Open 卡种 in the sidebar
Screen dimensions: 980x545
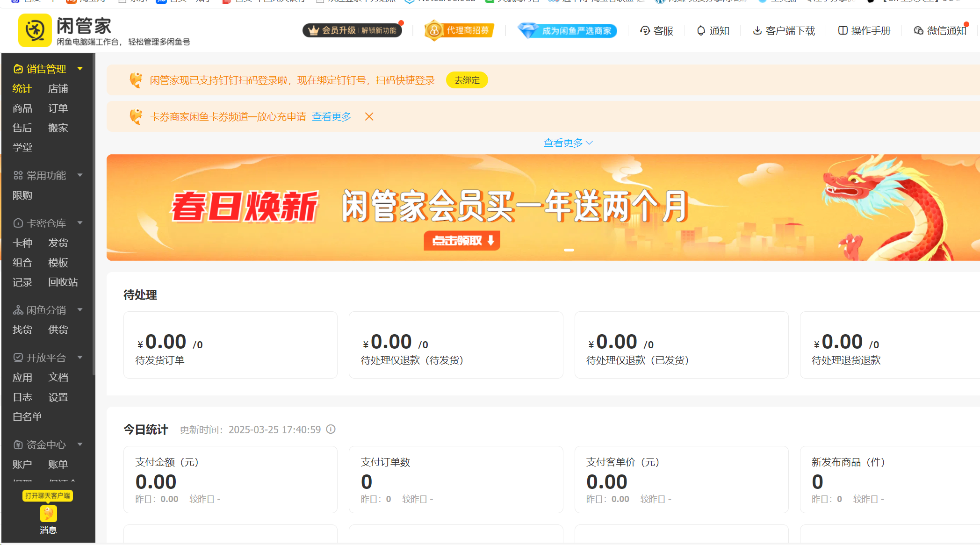point(22,243)
